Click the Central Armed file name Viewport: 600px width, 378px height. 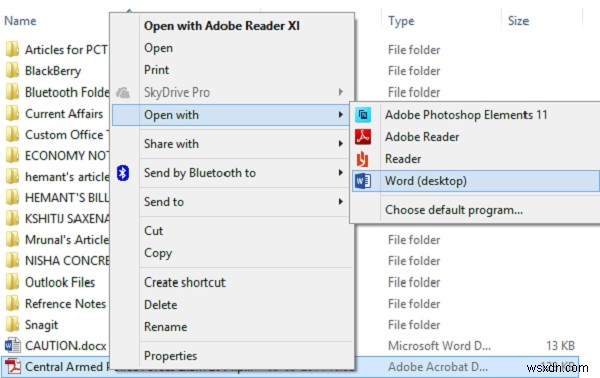click(x=64, y=367)
